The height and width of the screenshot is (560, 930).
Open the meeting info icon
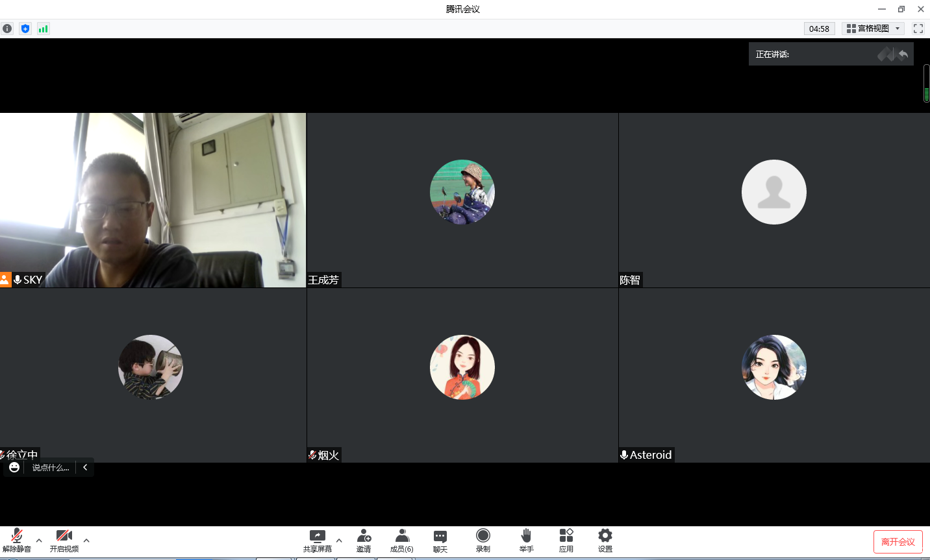pos(7,29)
